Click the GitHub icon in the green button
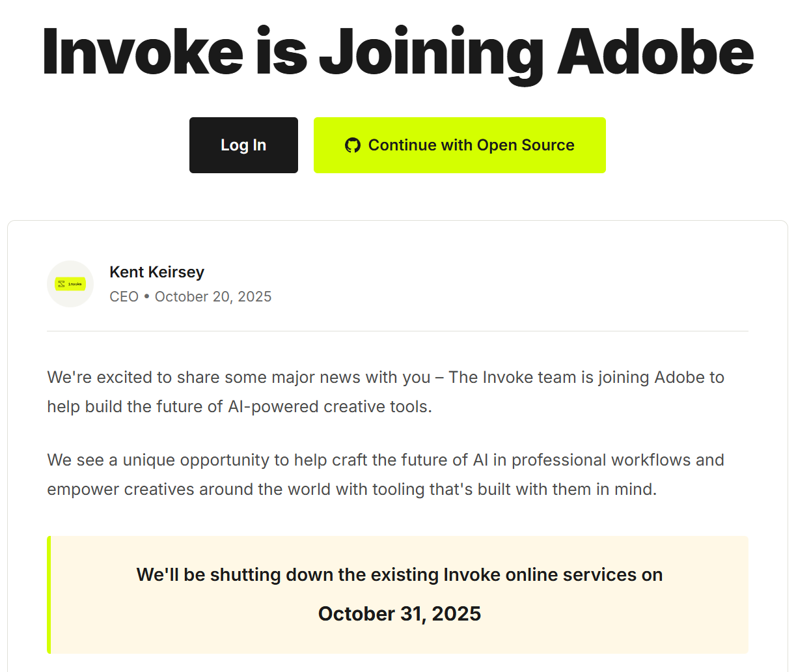796x672 pixels. coord(353,145)
